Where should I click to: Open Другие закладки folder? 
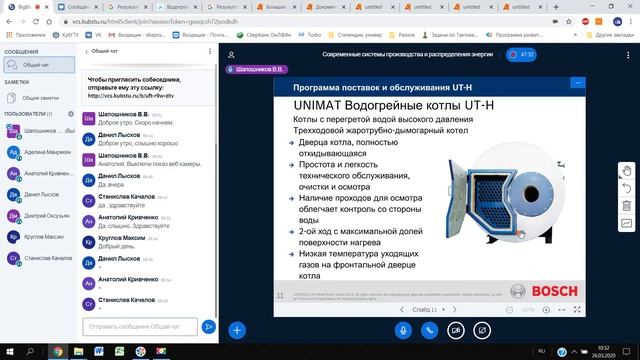click(610, 35)
